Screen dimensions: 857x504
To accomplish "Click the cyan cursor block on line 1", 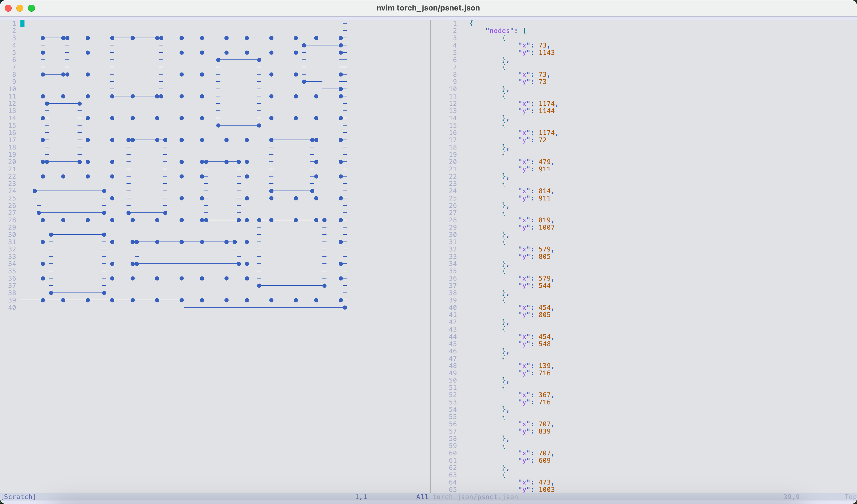I will (x=22, y=23).
